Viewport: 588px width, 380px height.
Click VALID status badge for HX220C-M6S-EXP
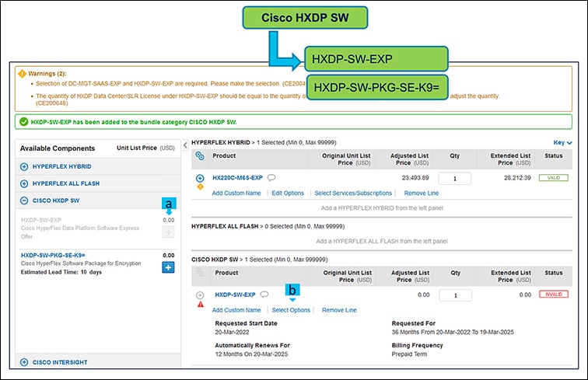(x=554, y=178)
